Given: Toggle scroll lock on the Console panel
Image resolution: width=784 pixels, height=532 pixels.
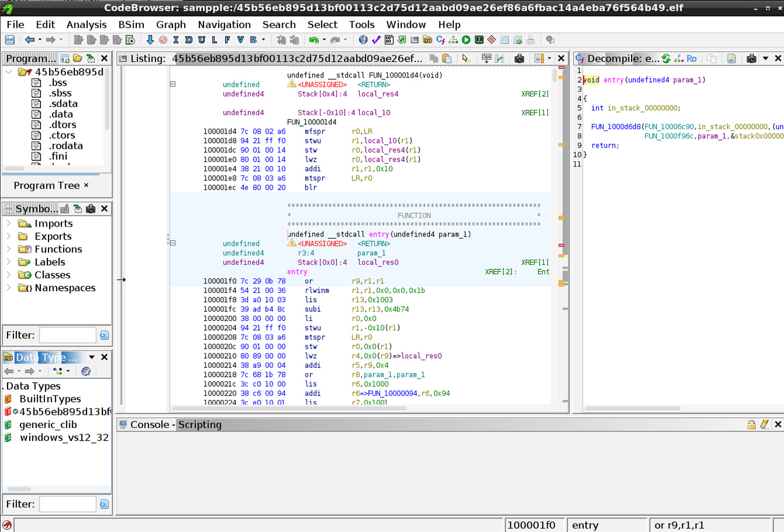Looking at the screenshot, I should 753,425.
